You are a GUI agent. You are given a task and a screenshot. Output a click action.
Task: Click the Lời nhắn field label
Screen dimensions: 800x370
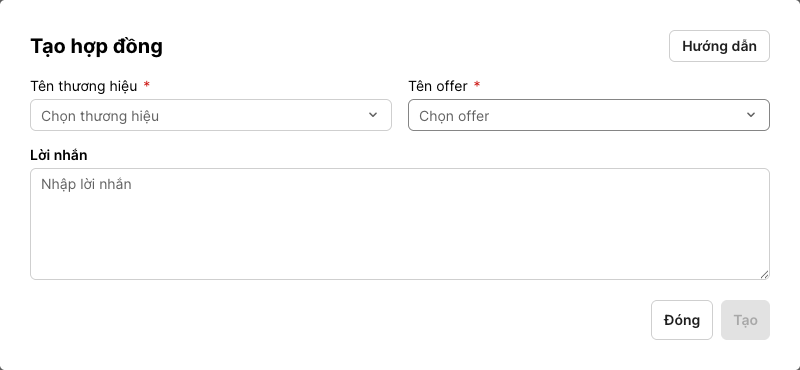59,155
